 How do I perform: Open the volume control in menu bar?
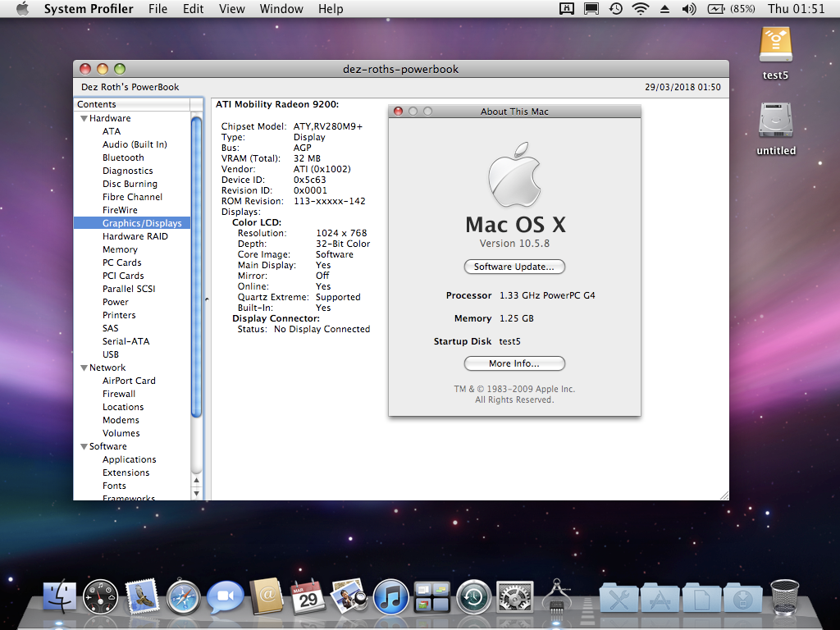pyautogui.click(x=689, y=8)
